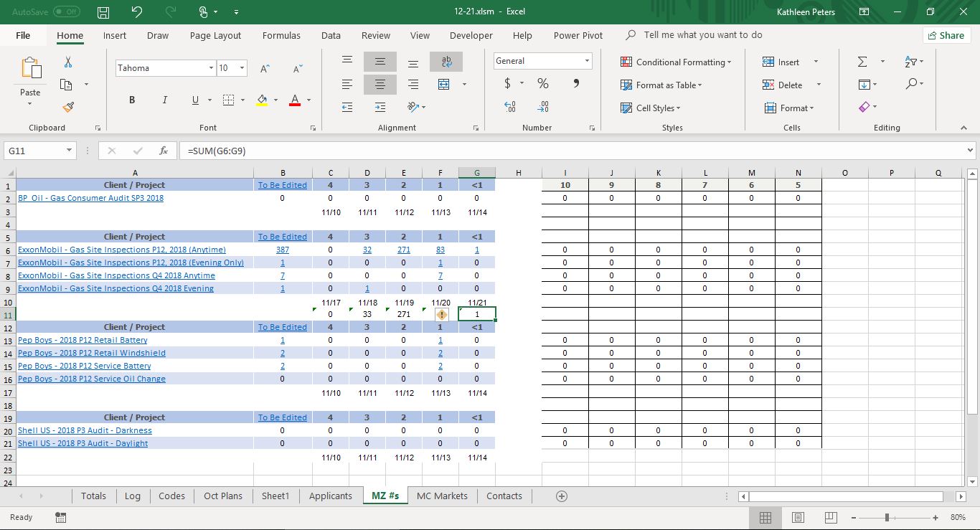Open Pep Boys - 2018 P12 Retail Windshield link

pyautogui.click(x=92, y=353)
